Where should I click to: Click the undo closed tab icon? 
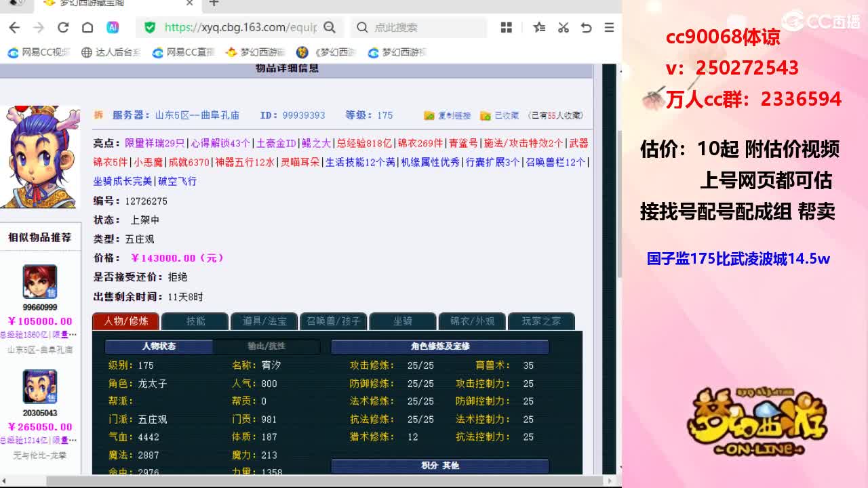click(587, 27)
